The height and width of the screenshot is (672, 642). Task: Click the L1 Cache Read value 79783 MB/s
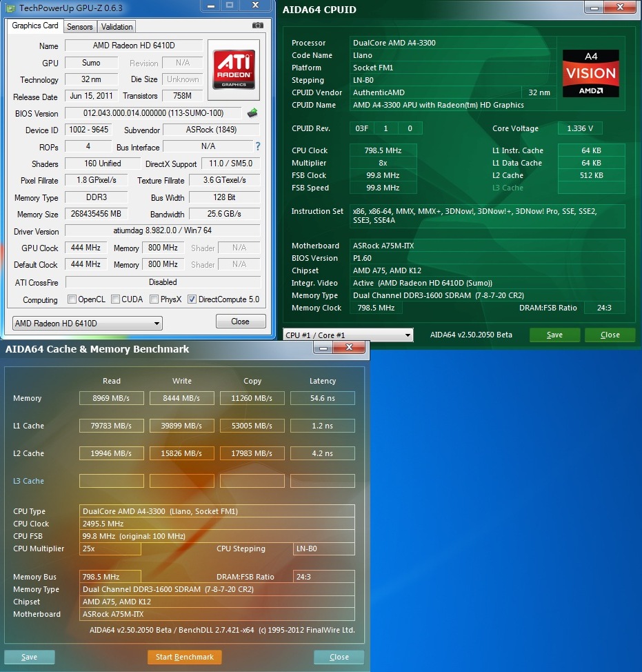point(111,426)
